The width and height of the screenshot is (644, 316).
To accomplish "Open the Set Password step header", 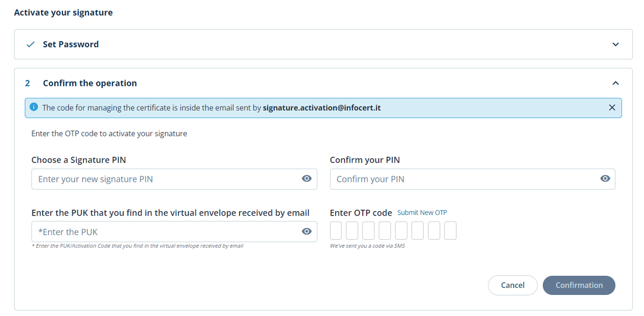I will [70, 44].
